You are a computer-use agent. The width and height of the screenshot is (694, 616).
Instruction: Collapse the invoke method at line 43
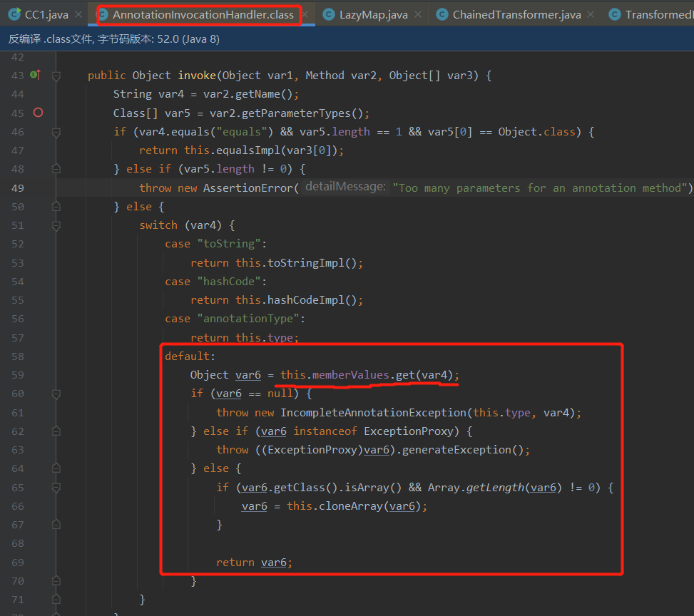(56, 76)
